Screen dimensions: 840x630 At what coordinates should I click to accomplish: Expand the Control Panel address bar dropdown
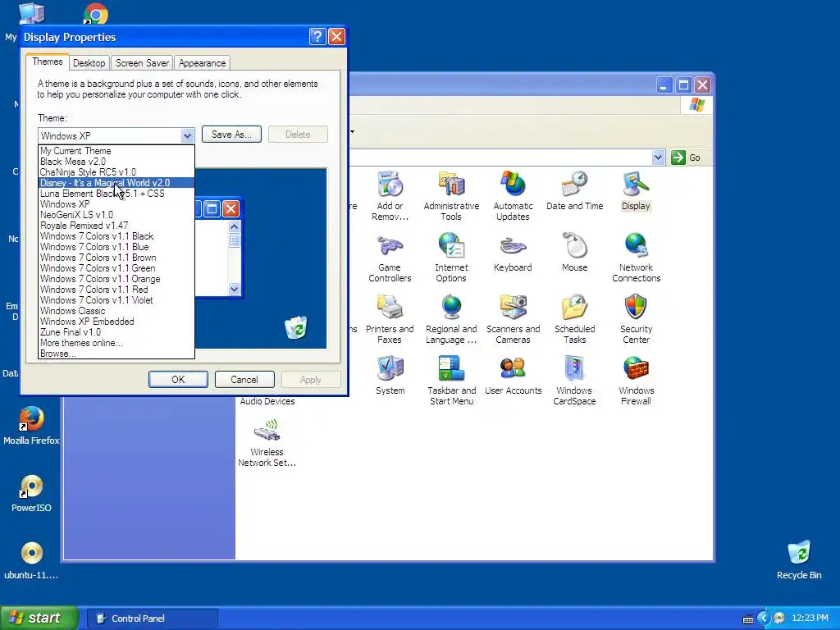point(658,157)
